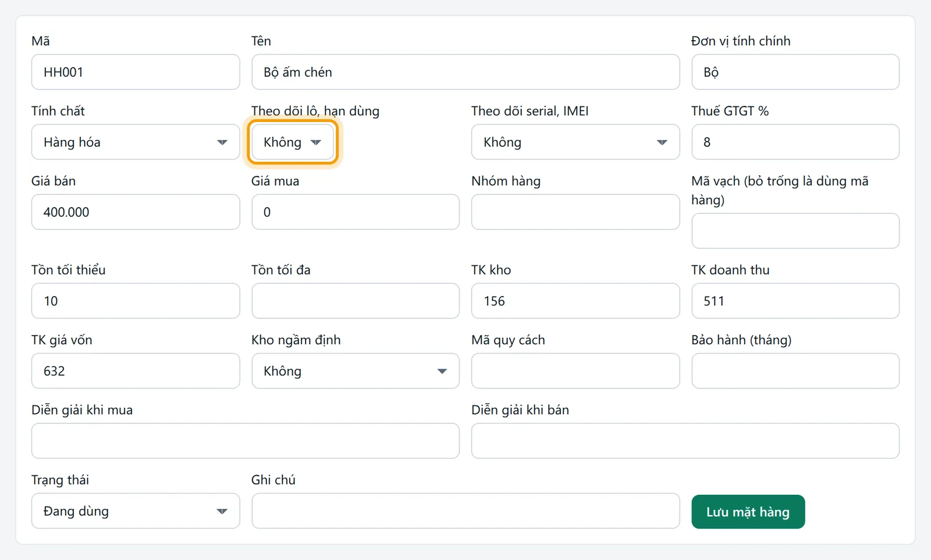Focus the empty Nhóm hàng field
Image resolution: width=931 pixels, height=560 pixels.
click(x=575, y=212)
